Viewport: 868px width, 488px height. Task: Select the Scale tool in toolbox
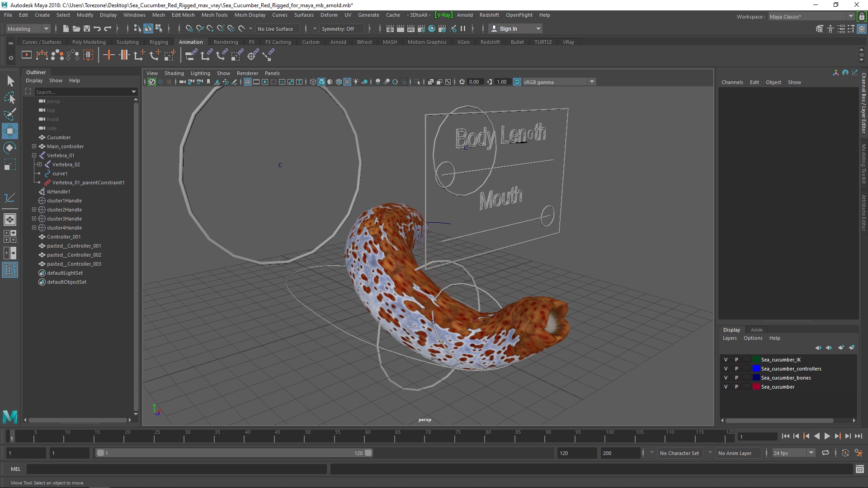(10, 164)
